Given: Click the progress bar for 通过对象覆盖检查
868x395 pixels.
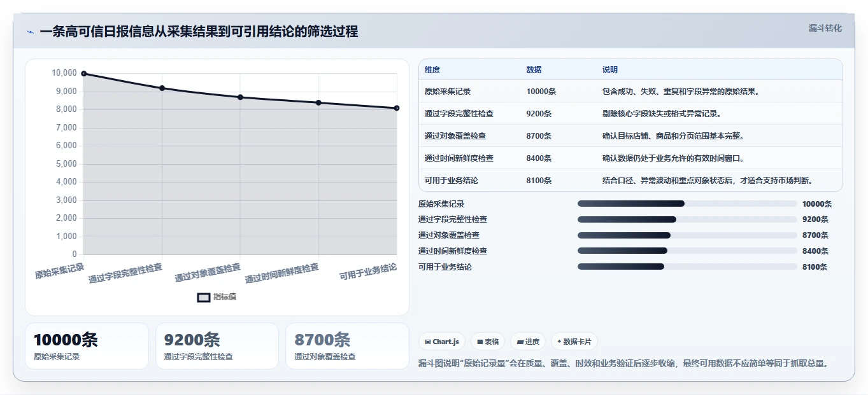Looking at the screenshot, I should [687, 235].
